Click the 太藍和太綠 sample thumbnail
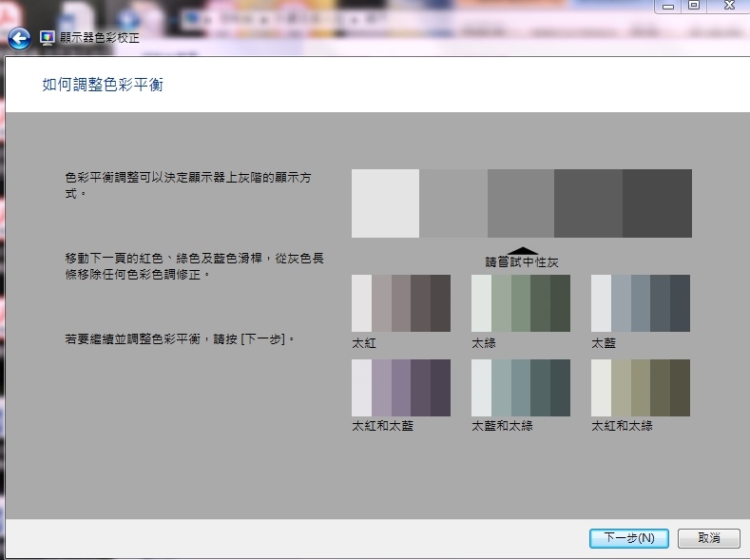This screenshot has width=750, height=560. point(521,388)
